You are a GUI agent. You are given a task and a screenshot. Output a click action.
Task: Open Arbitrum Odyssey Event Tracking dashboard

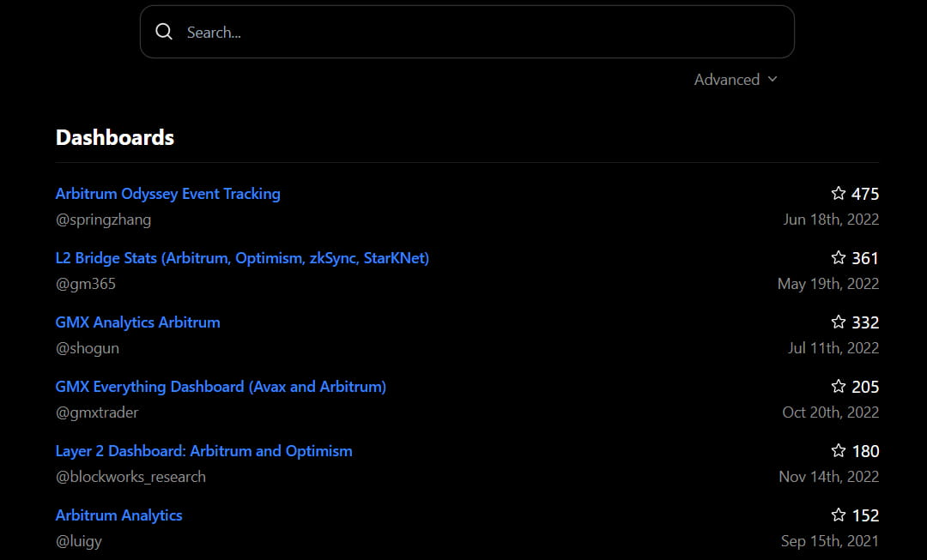click(168, 194)
